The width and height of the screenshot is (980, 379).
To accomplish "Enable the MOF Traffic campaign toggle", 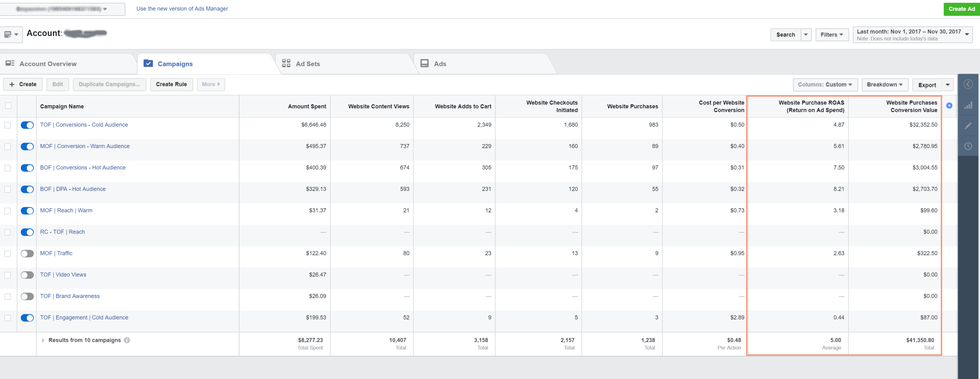I will (x=27, y=254).
